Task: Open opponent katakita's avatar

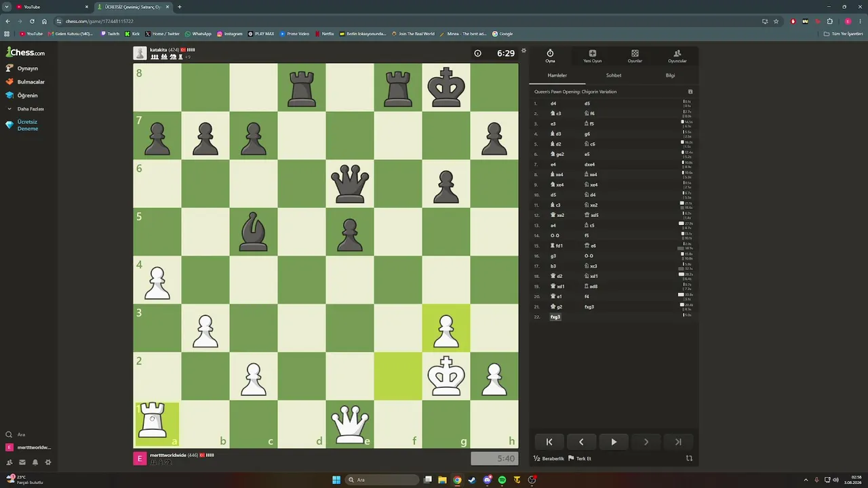Action: click(140, 53)
